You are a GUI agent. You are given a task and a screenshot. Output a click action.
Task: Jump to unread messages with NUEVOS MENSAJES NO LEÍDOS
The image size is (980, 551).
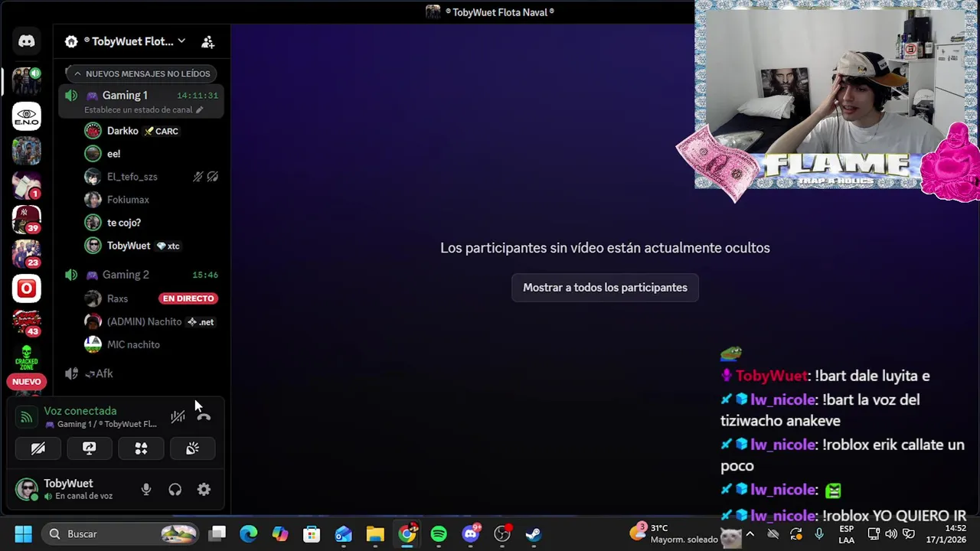pyautogui.click(x=141, y=73)
